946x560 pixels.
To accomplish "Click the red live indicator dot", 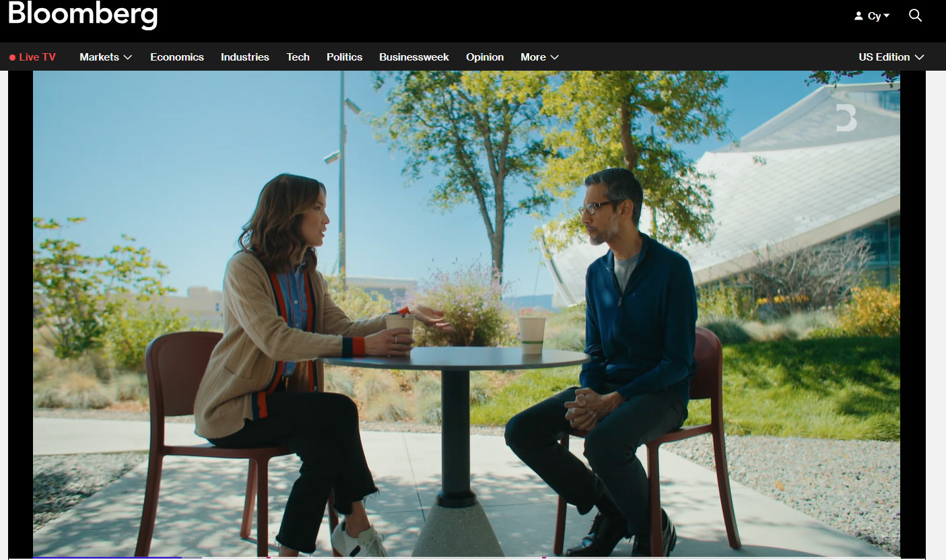I will click(12, 58).
